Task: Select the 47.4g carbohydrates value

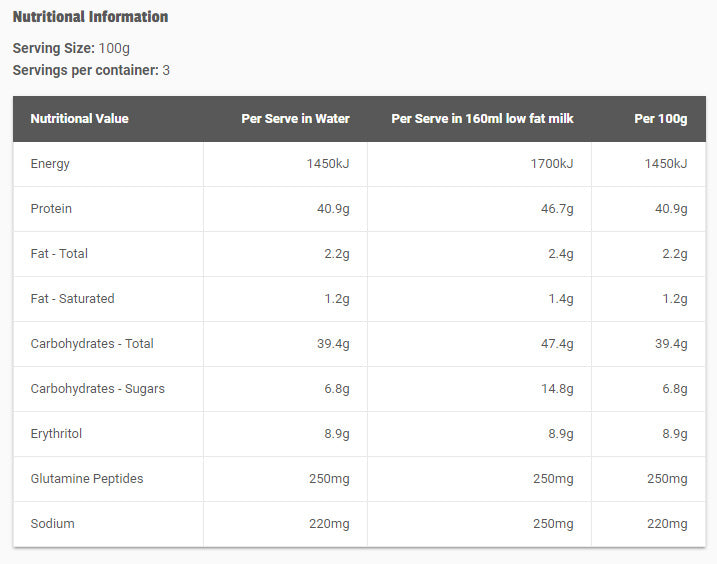Action: tap(557, 344)
